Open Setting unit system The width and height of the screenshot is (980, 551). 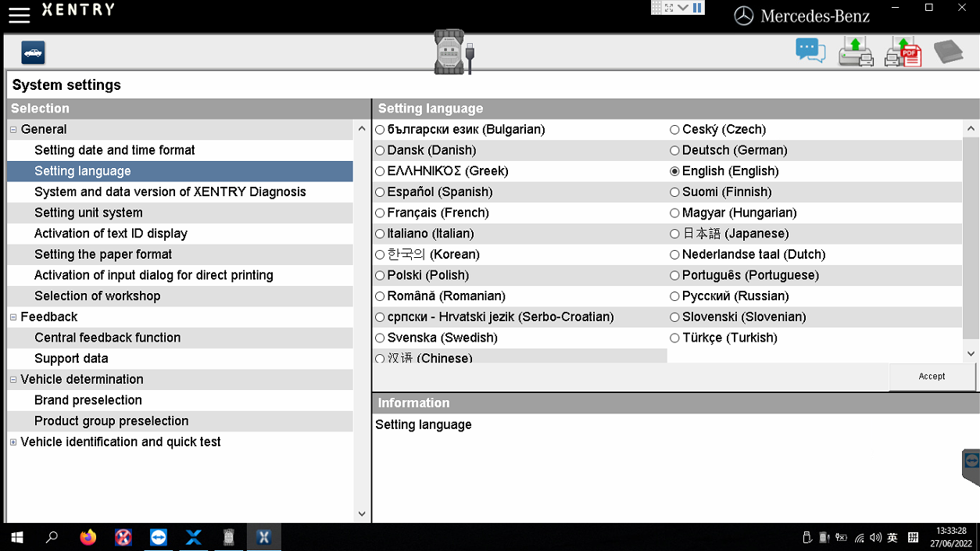coord(88,213)
